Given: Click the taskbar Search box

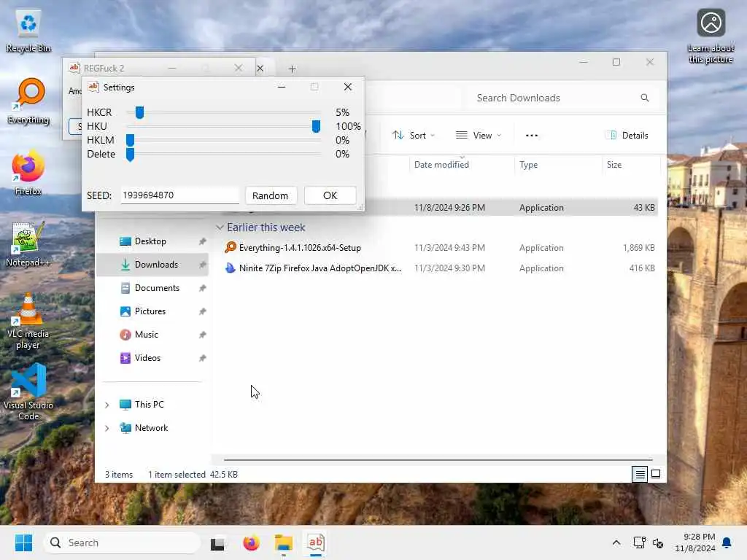Looking at the screenshot, I should 122,542.
